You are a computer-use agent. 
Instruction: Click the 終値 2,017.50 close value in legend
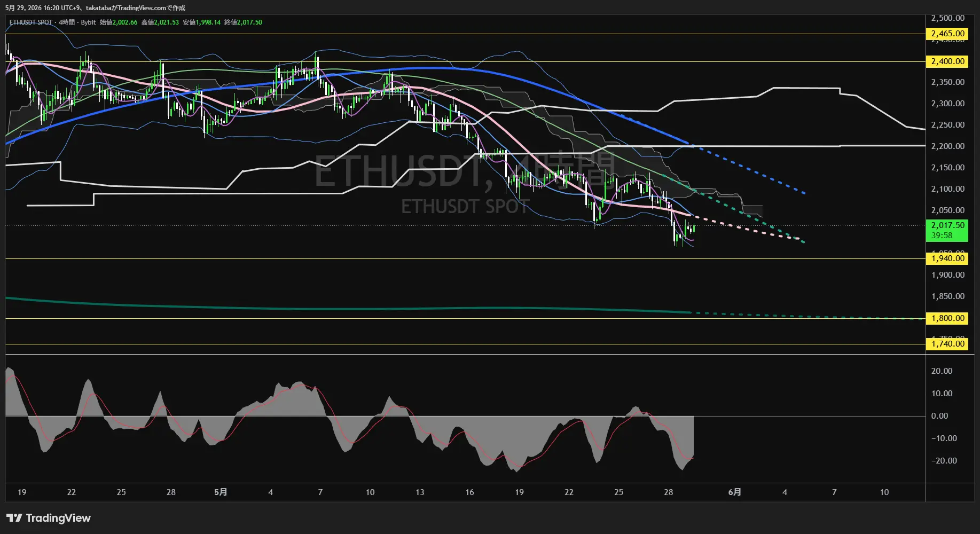click(x=244, y=22)
